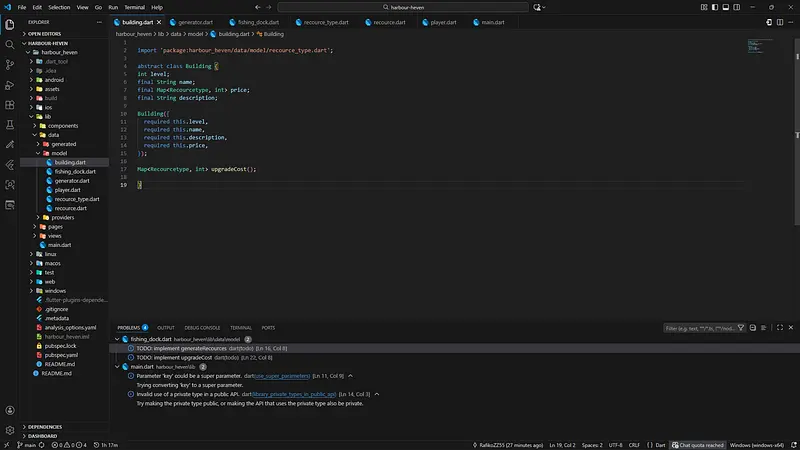This screenshot has width=800, height=450.
Task: Click the Manage settings gear icon
Action: coord(9,428)
